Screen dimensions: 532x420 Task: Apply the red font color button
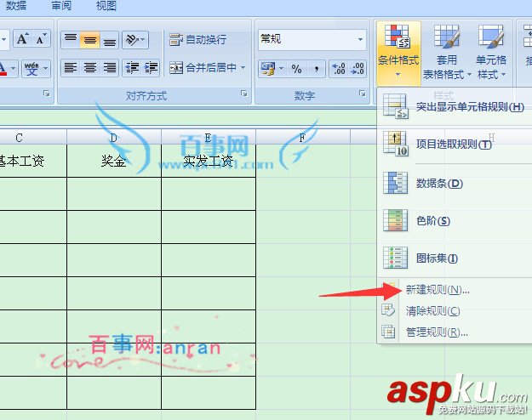click(x=3, y=69)
